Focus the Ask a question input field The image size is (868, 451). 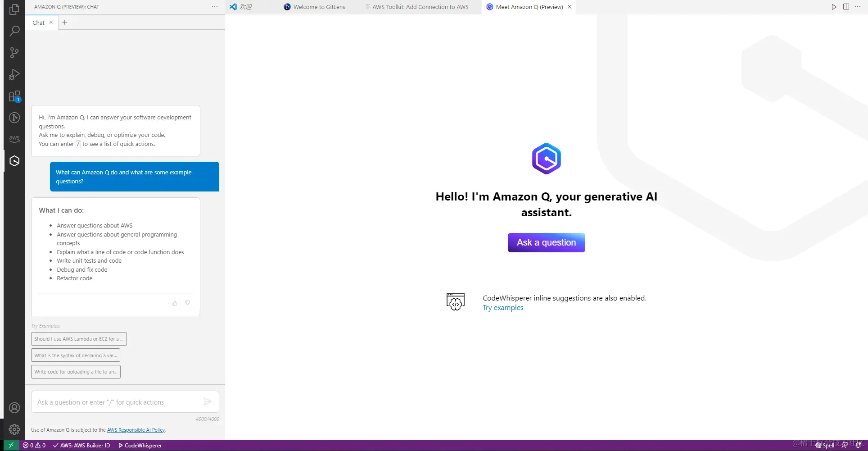pos(118,402)
